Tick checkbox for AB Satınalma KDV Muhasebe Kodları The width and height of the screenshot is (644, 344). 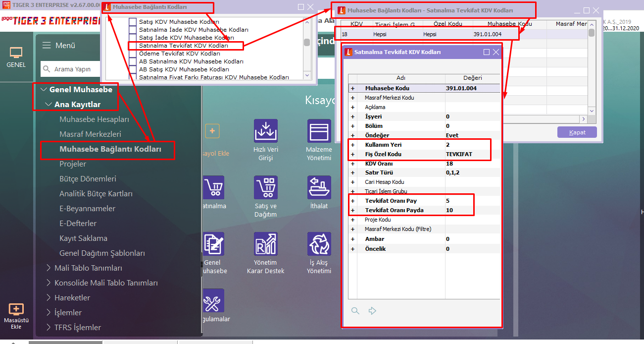coord(132,61)
